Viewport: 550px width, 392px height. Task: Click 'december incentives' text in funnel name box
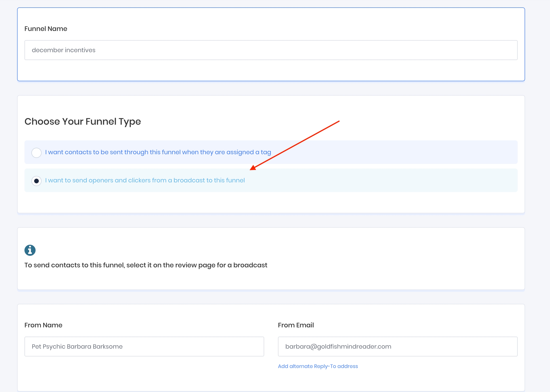(63, 50)
